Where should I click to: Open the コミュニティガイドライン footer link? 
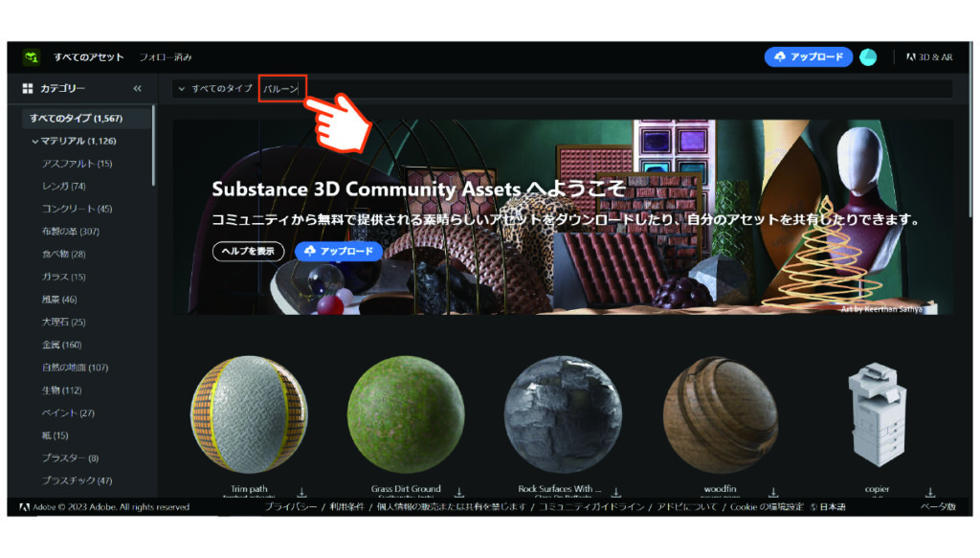coord(591,506)
